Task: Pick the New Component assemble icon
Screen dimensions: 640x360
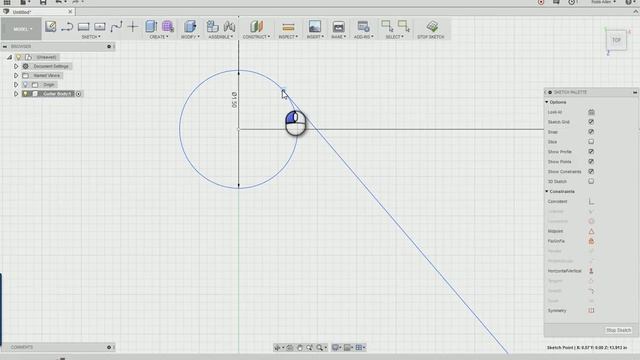Action: (x=212, y=27)
